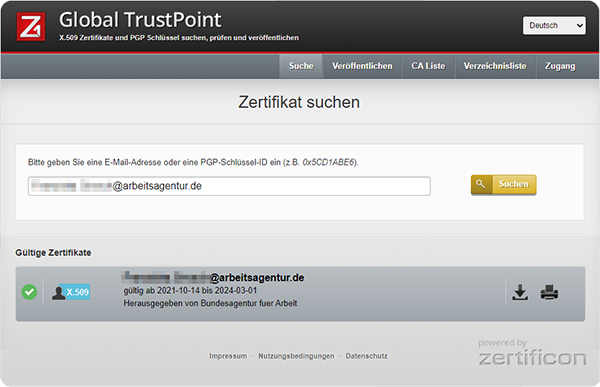Click the green valid checkmark icon
This screenshot has height=387, width=600.
29,292
